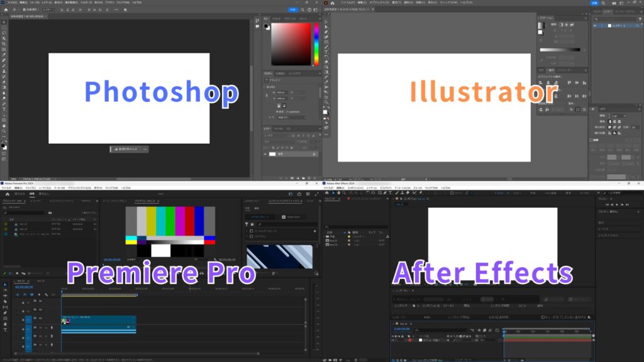
Task: Click the hue slider in Photoshop color panel
Action: [316, 44]
